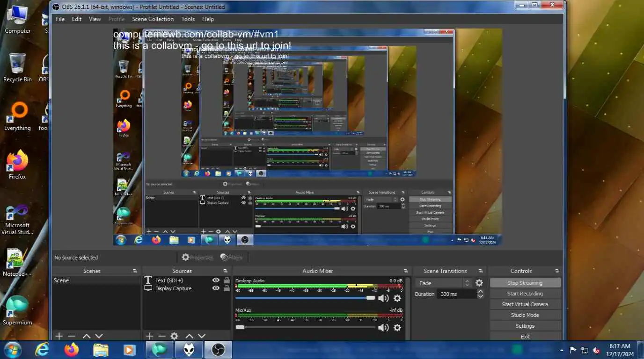Remove selected source with minus icon
The height and width of the screenshot is (359, 644).
(x=161, y=336)
